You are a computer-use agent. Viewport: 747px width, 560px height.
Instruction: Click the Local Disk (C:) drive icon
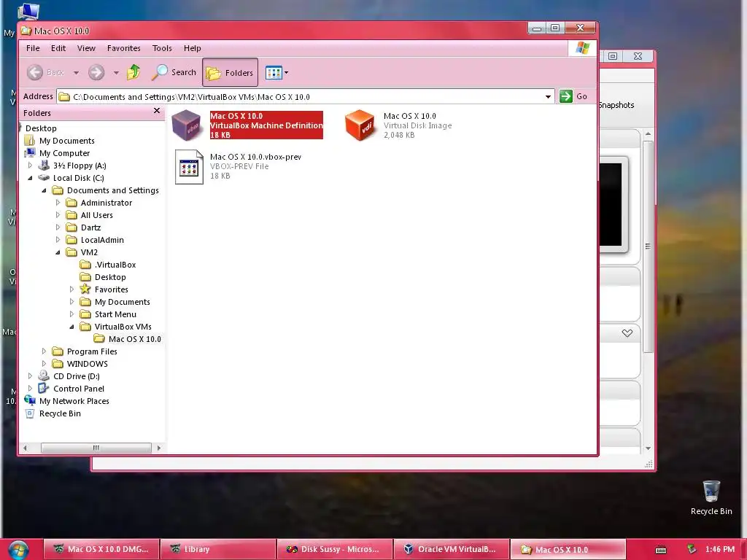pos(44,178)
